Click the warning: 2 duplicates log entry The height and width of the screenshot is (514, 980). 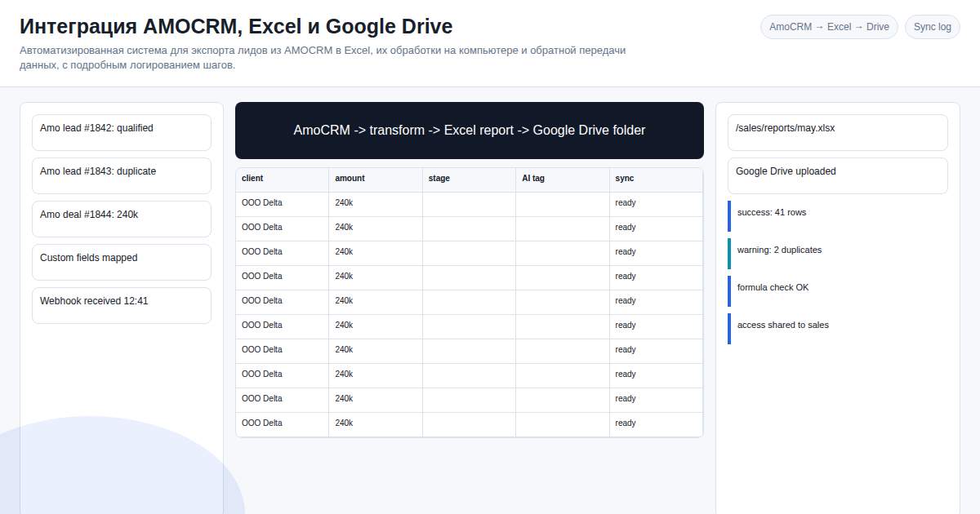[838, 254]
